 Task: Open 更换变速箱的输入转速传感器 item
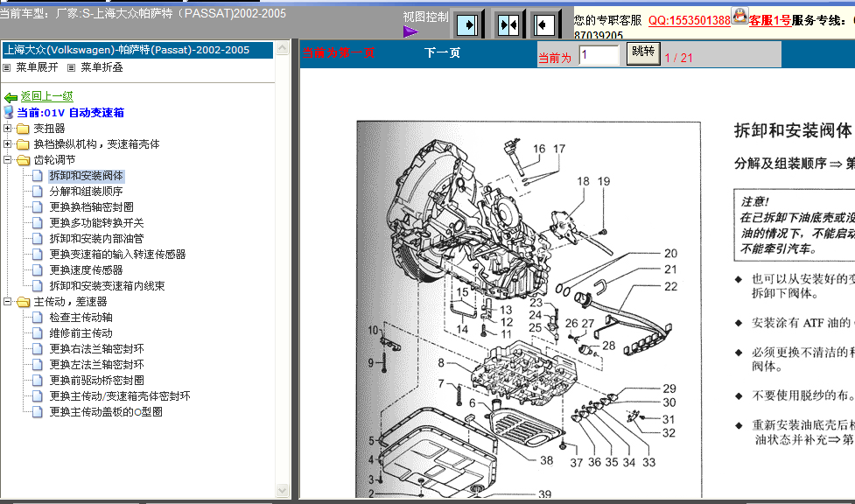click(x=118, y=255)
